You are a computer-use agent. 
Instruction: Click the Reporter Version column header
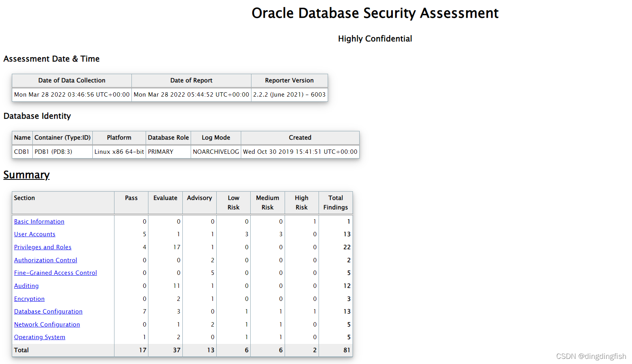click(x=289, y=80)
